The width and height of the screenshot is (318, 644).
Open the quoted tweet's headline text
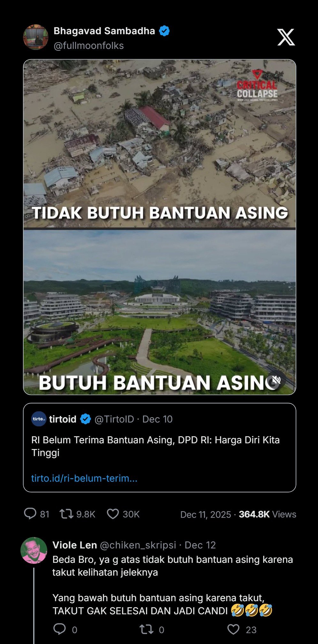coord(155,446)
